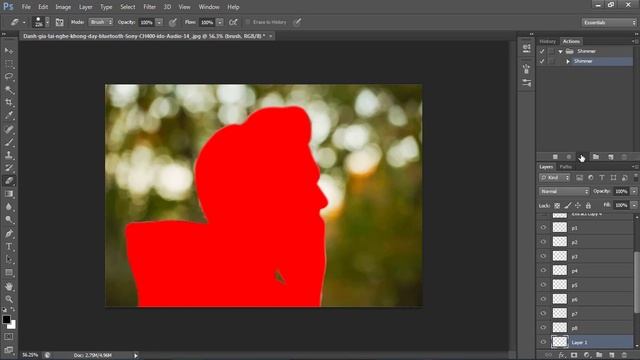The width and height of the screenshot is (640, 360).
Task: Select the Hand tool
Action: click(9, 287)
